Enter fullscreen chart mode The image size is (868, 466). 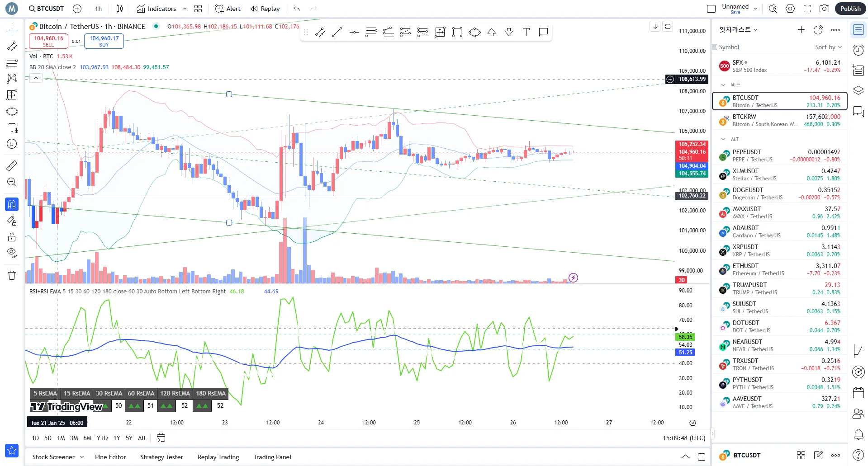(x=807, y=9)
